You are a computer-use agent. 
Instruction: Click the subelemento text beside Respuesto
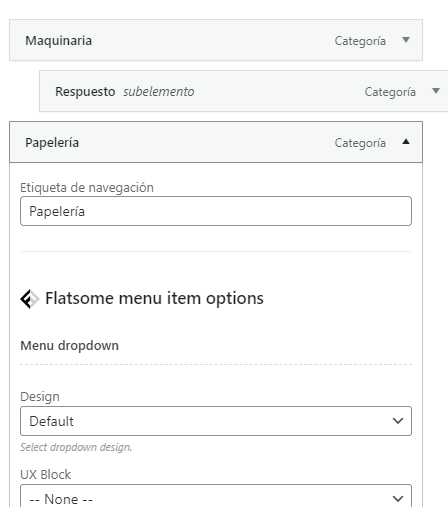pos(159,92)
